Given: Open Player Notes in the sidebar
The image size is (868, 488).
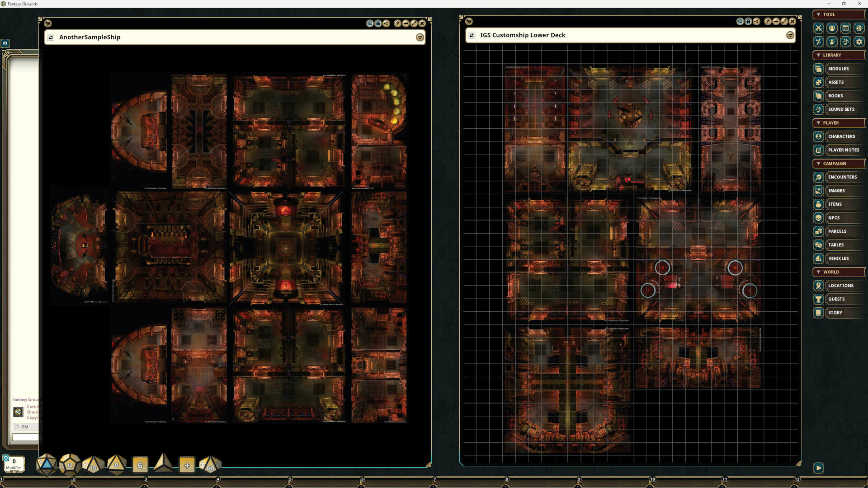Looking at the screenshot, I should [839, 150].
